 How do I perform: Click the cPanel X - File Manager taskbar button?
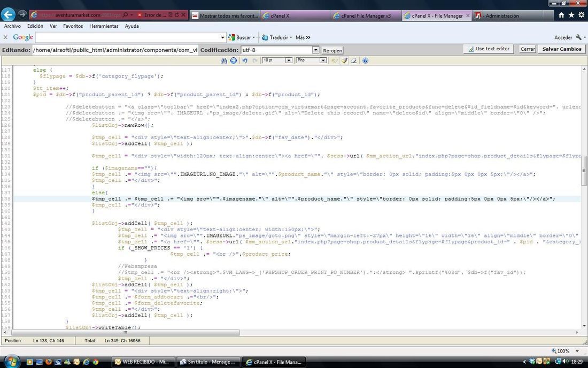coord(274,362)
